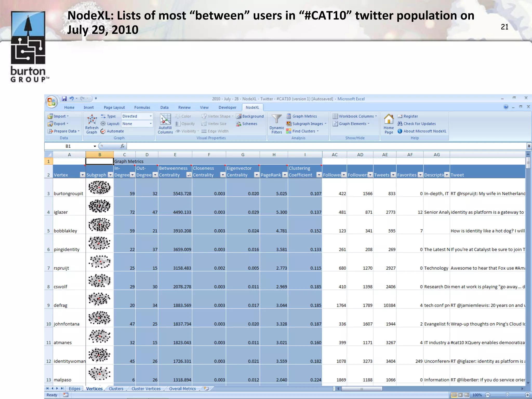This screenshot has width=532, height=399.
Task: Click the Import icon
Action: coord(50,116)
